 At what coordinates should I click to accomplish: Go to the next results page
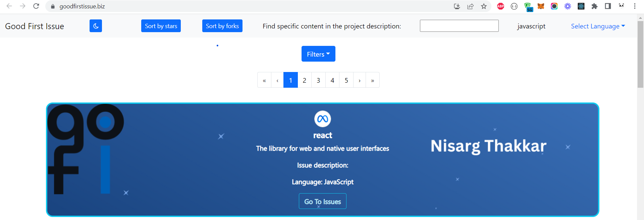(360, 80)
